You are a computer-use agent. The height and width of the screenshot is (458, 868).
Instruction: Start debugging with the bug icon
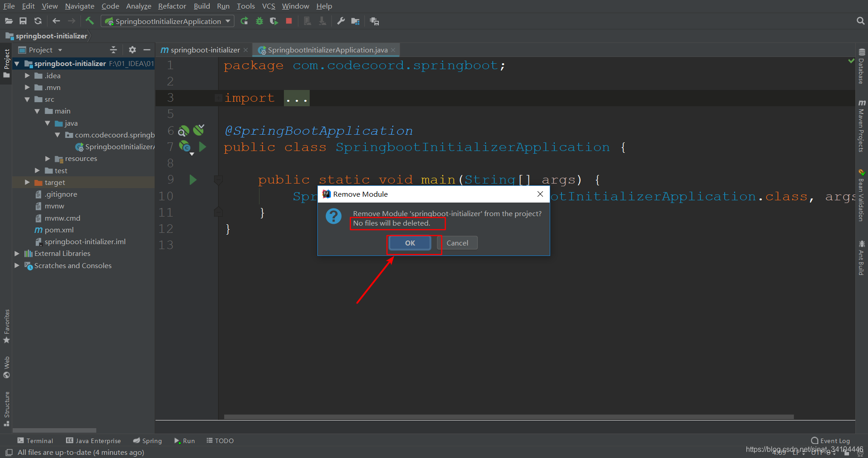point(259,21)
